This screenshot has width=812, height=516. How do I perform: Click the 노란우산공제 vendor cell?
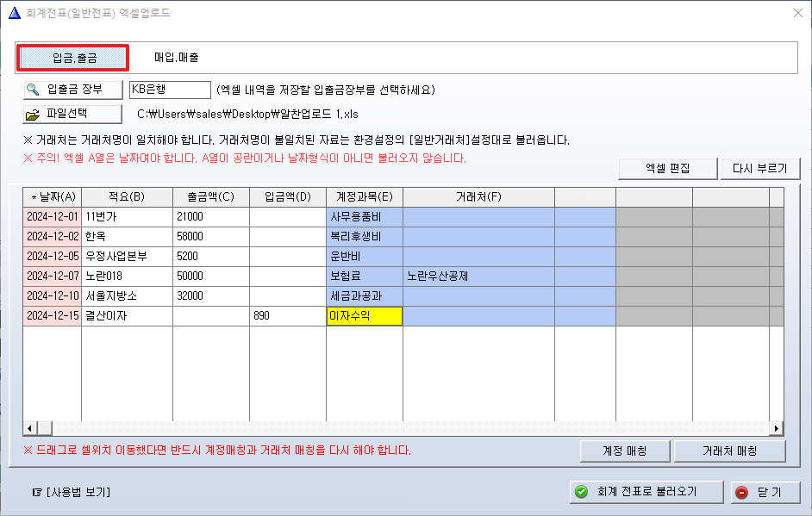coord(478,277)
